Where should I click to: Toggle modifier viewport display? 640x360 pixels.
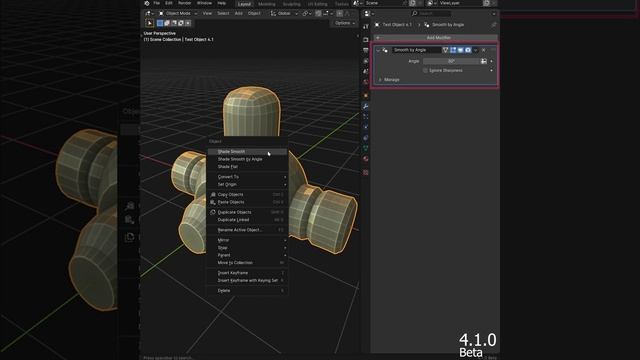coord(460,50)
